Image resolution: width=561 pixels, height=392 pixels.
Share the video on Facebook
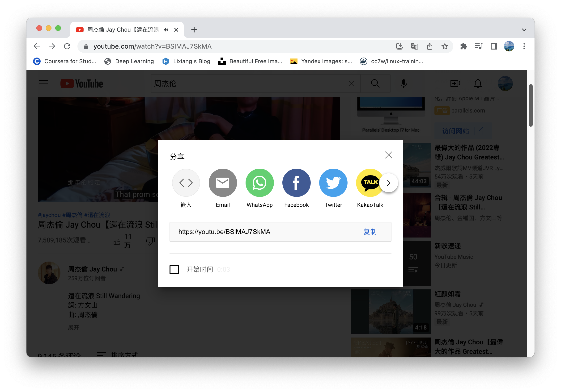point(296,183)
